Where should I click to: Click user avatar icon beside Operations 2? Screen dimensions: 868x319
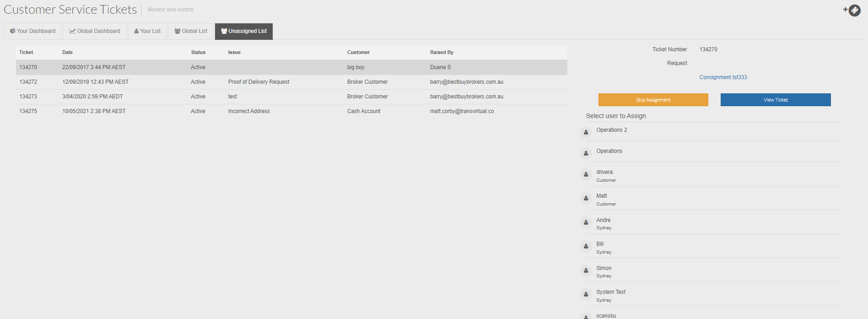(x=586, y=132)
